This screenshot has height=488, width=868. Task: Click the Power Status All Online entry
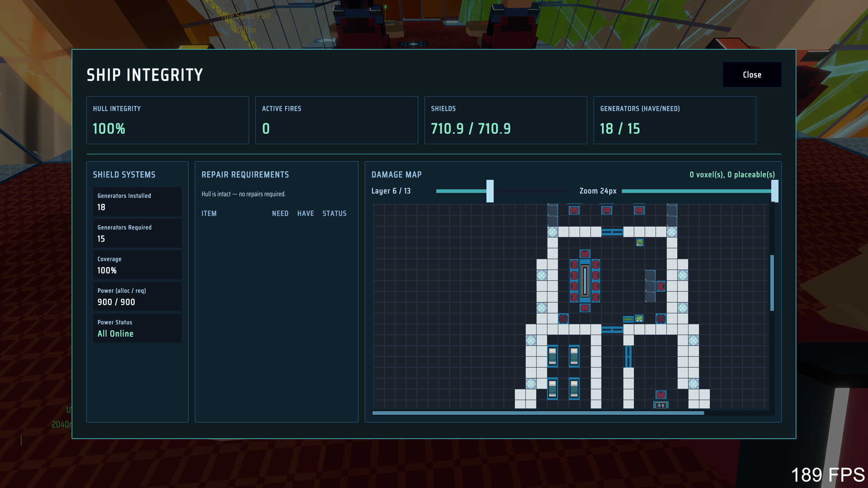tap(137, 328)
